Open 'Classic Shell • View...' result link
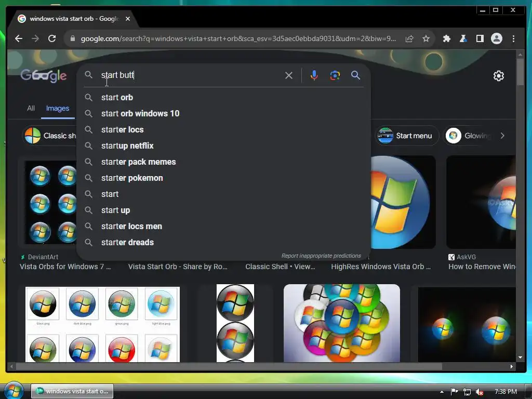The image size is (532, 399). coord(280,267)
